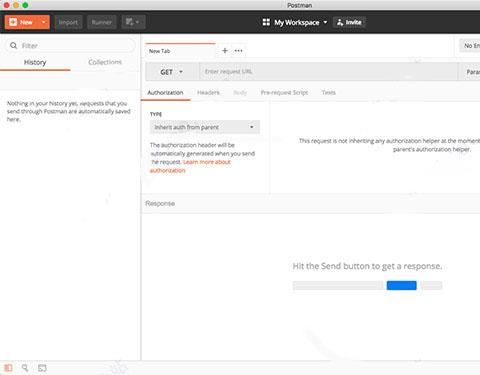The width and height of the screenshot is (480, 375).
Task: Open the GET method dropdown
Action: tap(172, 72)
